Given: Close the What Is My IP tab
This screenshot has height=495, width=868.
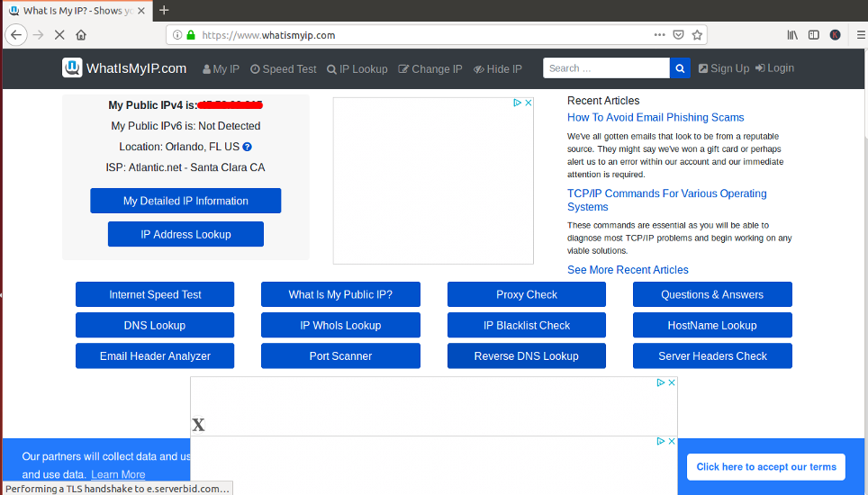Looking at the screenshot, I should (x=141, y=11).
